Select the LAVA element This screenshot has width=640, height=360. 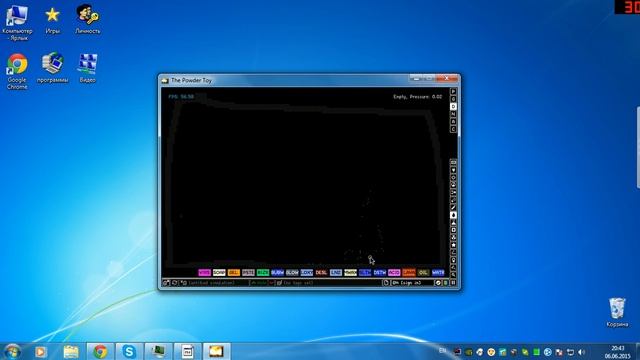409,272
